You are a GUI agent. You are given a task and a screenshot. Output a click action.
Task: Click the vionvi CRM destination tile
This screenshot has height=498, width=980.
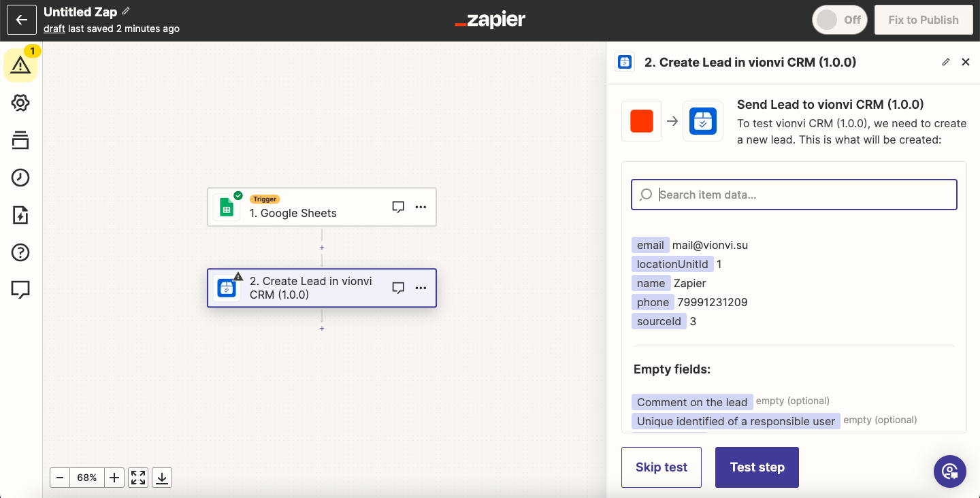point(703,121)
